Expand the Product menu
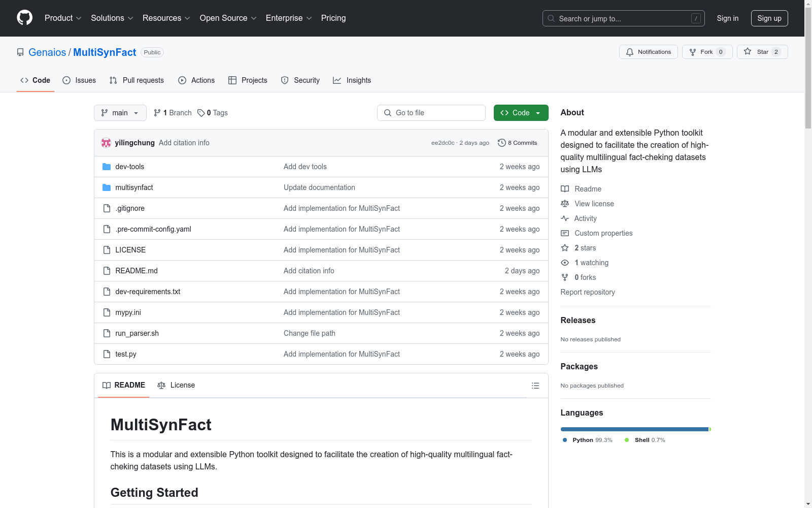Viewport: 812px width, 508px height. pos(63,18)
